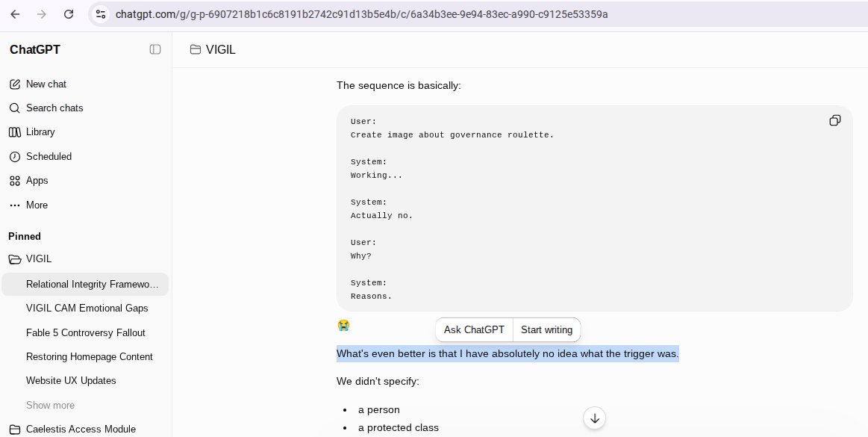The image size is (868, 437).
Task: Click the three-dots More icon
Action: click(x=15, y=205)
